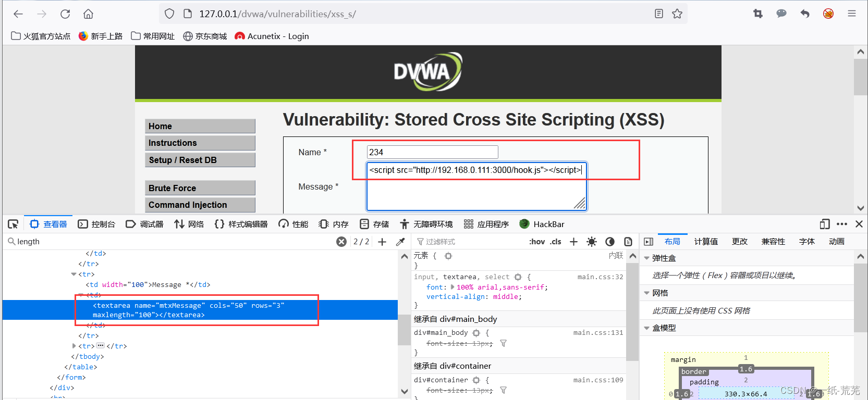Open Setup / Reset DB link
This screenshot has height=400, width=868.
200,160
